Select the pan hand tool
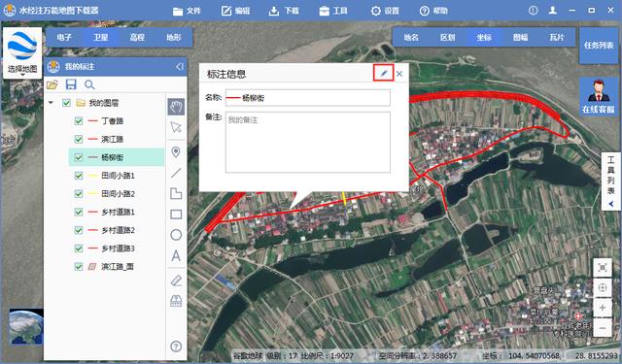 point(176,107)
